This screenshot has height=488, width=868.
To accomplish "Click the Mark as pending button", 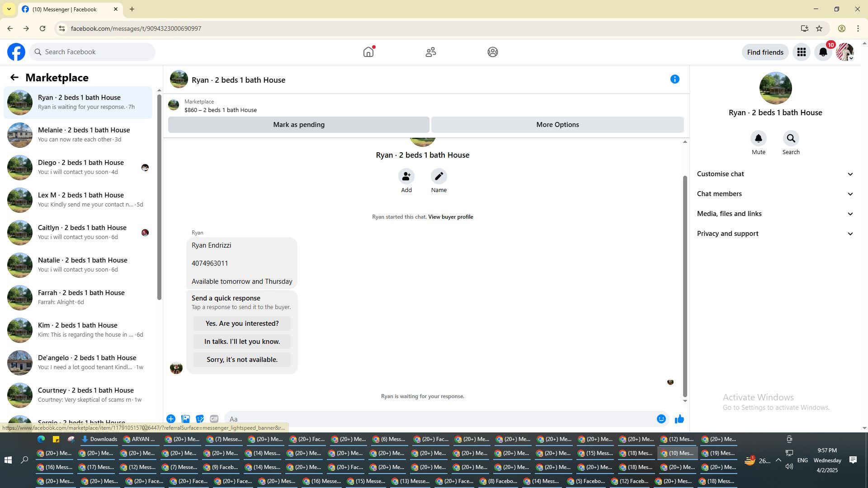I will pyautogui.click(x=298, y=125).
